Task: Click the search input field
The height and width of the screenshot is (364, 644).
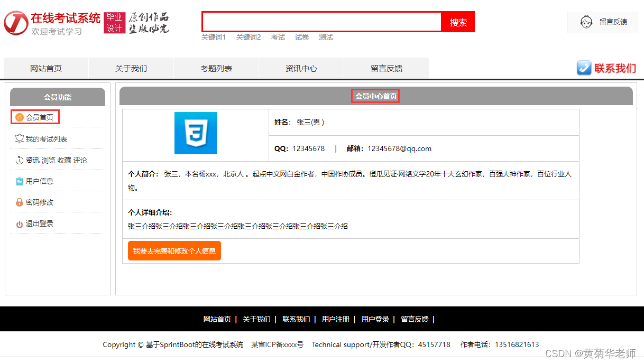Action: [x=321, y=22]
